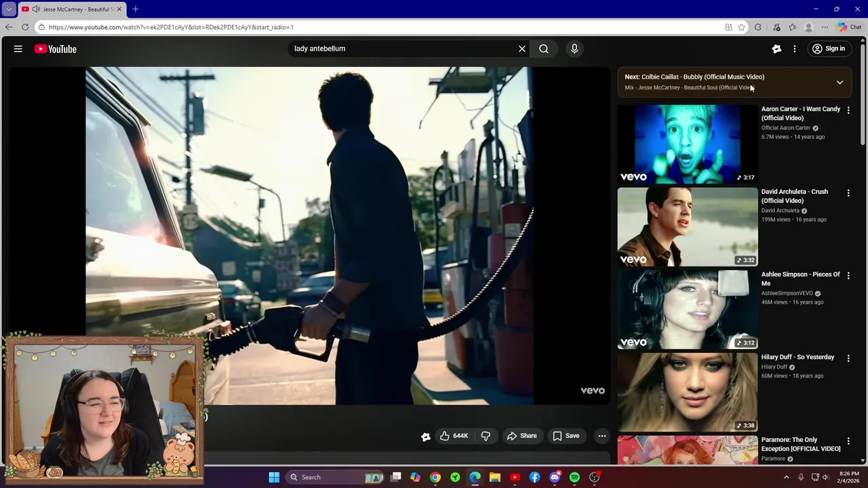Show hidden system tray icons
Image resolution: width=868 pixels, height=488 pixels.
point(787,477)
